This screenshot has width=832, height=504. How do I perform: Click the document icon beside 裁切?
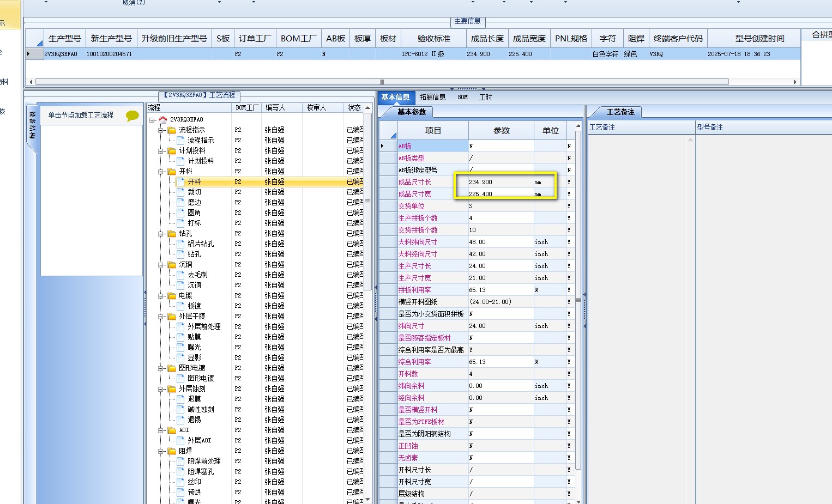[180, 192]
